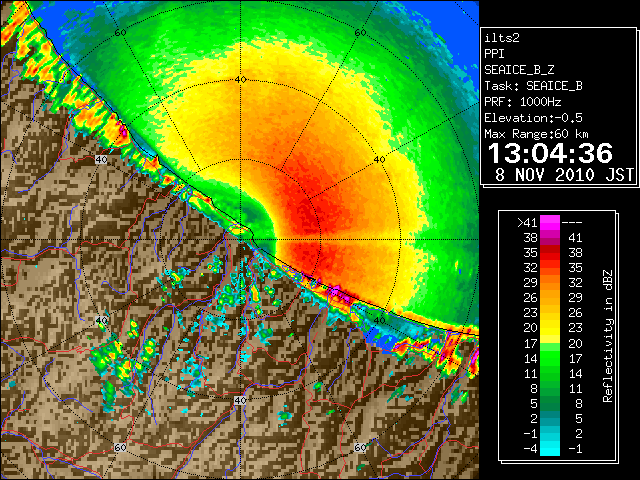Click the '40' range label over the orange echo
Image resolution: width=640 pixels, height=480 pixels.
380,160
